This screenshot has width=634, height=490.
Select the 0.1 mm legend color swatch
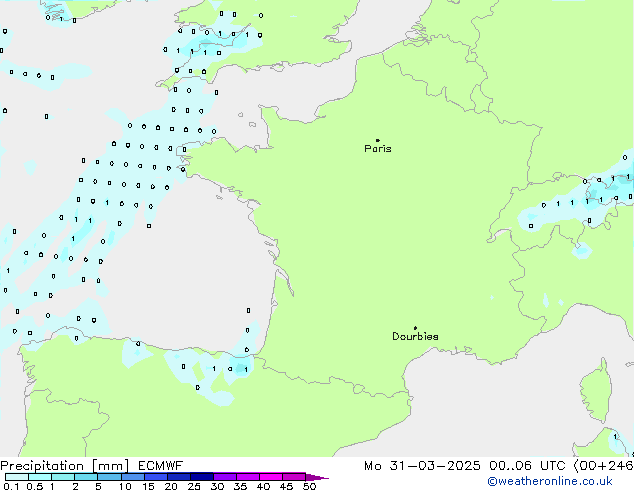tap(17, 477)
